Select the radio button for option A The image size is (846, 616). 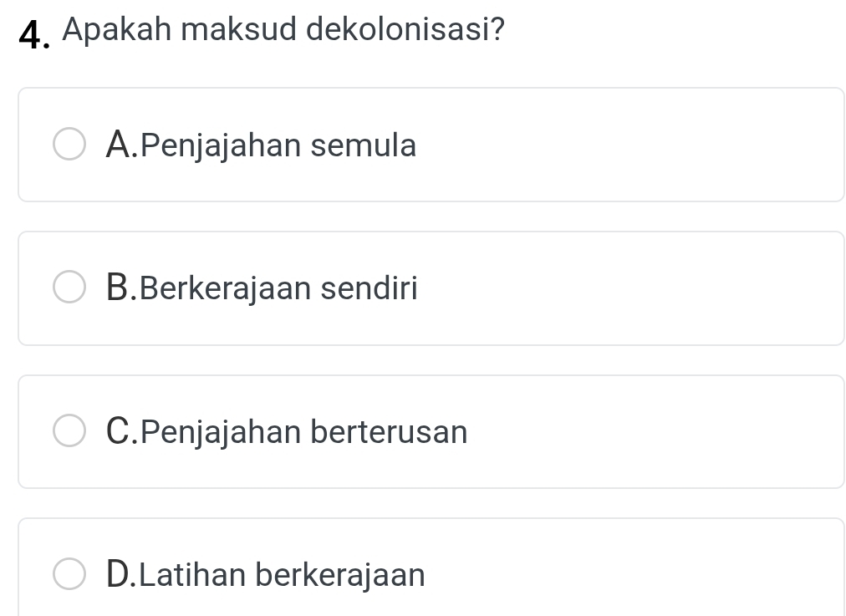tap(69, 145)
